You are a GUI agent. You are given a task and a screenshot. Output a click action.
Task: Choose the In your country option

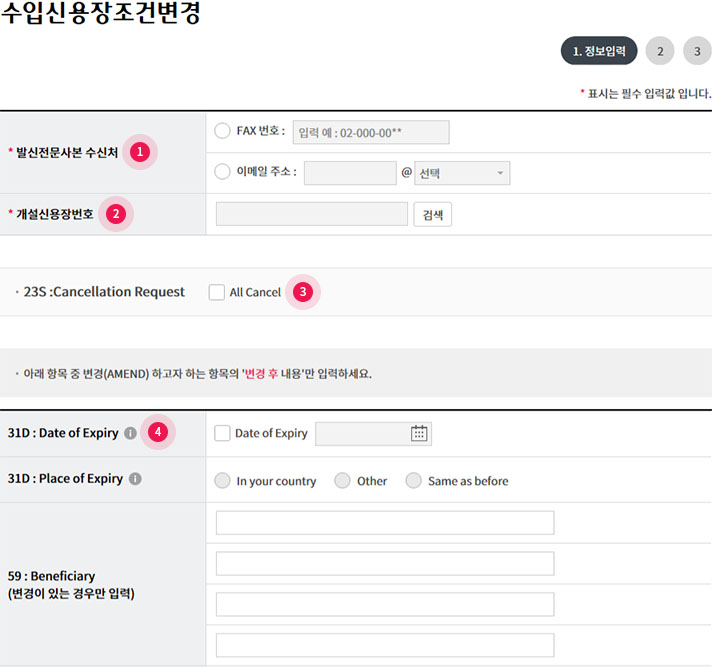(x=223, y=481)
